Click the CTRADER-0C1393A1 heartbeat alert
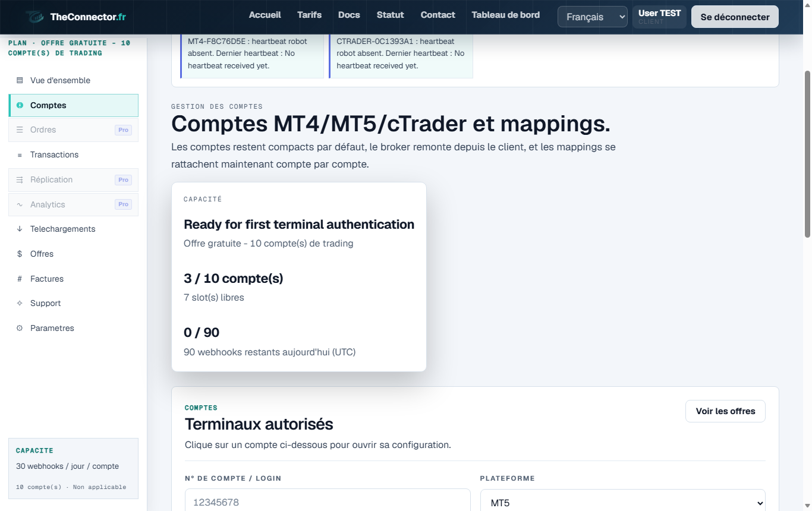The image size is (812, 511). 401,56
